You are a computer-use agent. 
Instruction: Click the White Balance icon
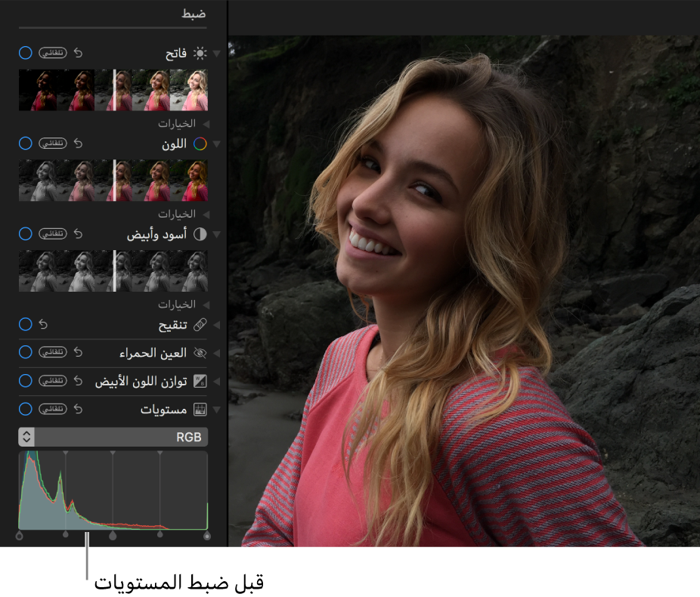pyautogui.click(x=200, y=382)
